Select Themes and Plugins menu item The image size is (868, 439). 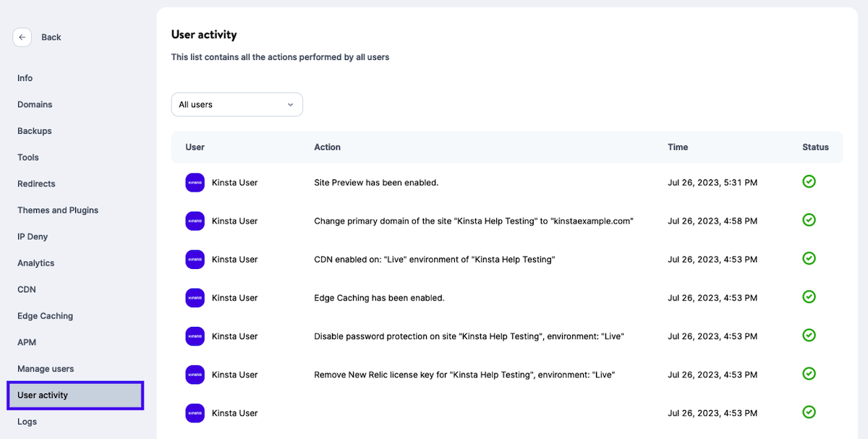click(58, 210)
